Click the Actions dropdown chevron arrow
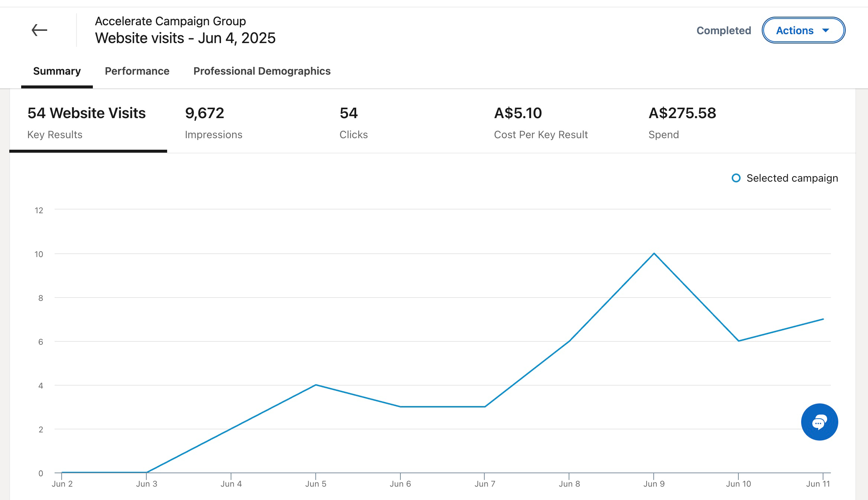Viewport: 868px width, 500px height. (825, 31)
